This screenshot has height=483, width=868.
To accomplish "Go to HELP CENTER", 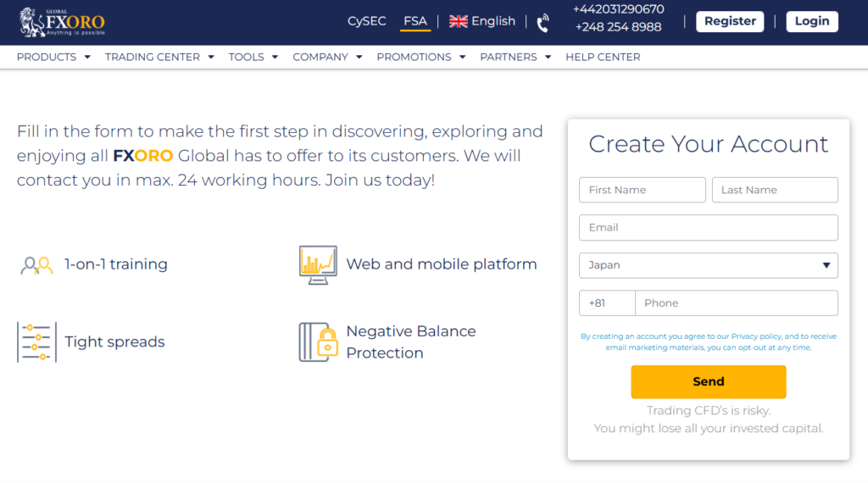I will (x=603, y=57).
